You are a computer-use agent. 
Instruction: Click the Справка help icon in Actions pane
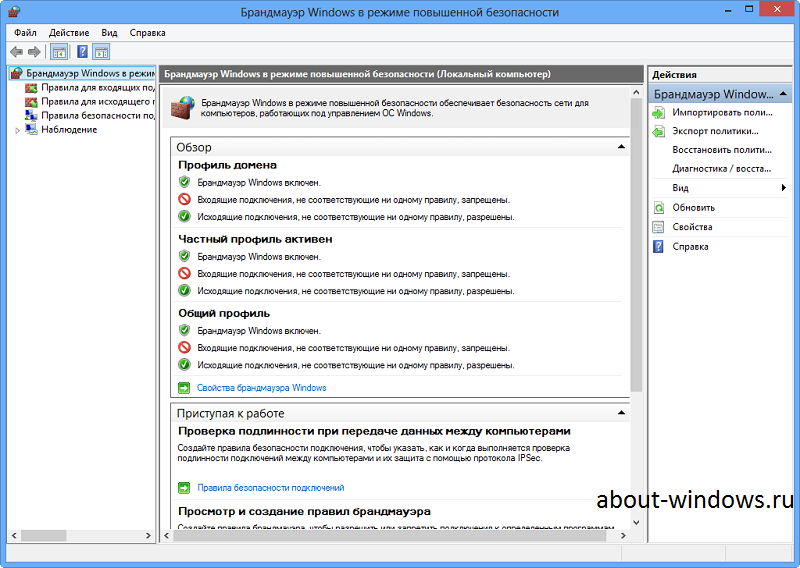point(659,246)
